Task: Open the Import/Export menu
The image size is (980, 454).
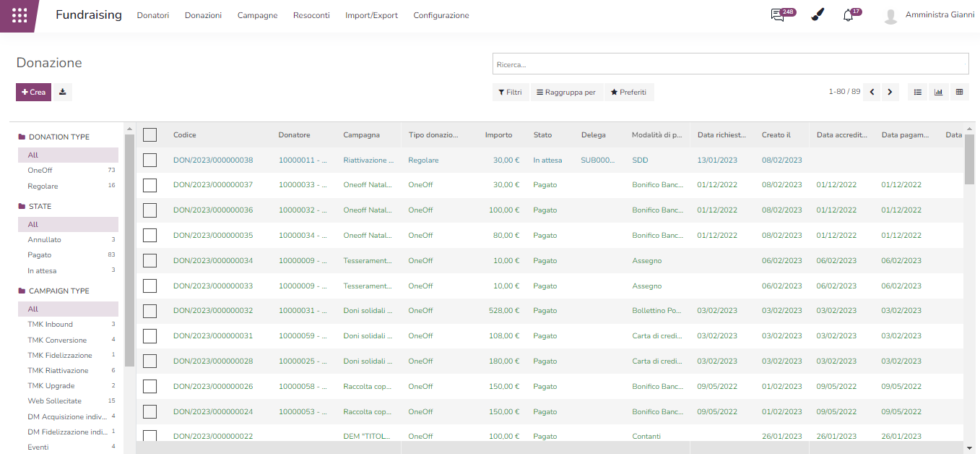Action: 371,15
